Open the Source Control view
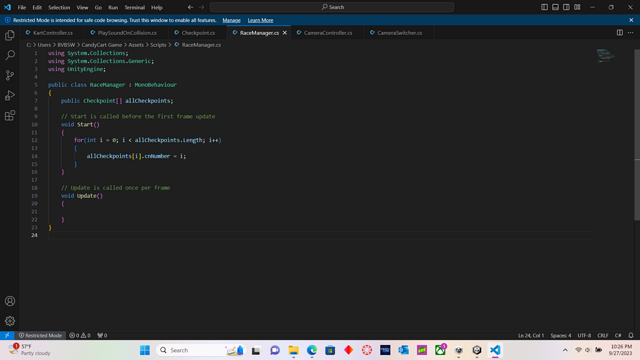Viewport: 640px width, 360px height. 10,75
